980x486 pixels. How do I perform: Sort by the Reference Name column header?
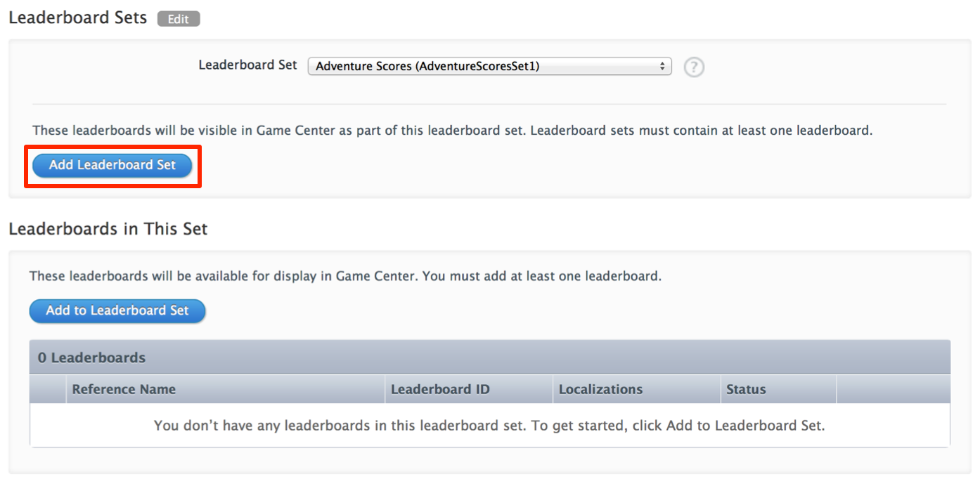[124, 389]
